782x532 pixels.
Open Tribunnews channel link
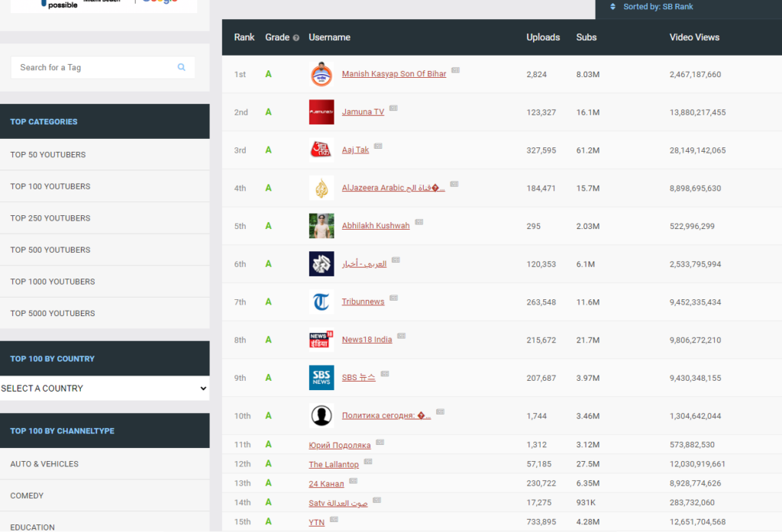(x=363, y=301)
